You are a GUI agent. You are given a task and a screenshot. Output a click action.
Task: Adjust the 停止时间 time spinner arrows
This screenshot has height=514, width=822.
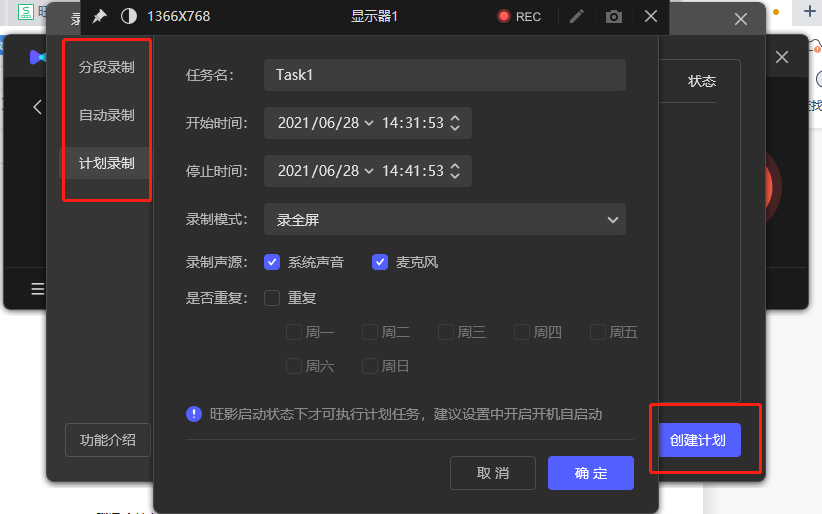(455, 171)
